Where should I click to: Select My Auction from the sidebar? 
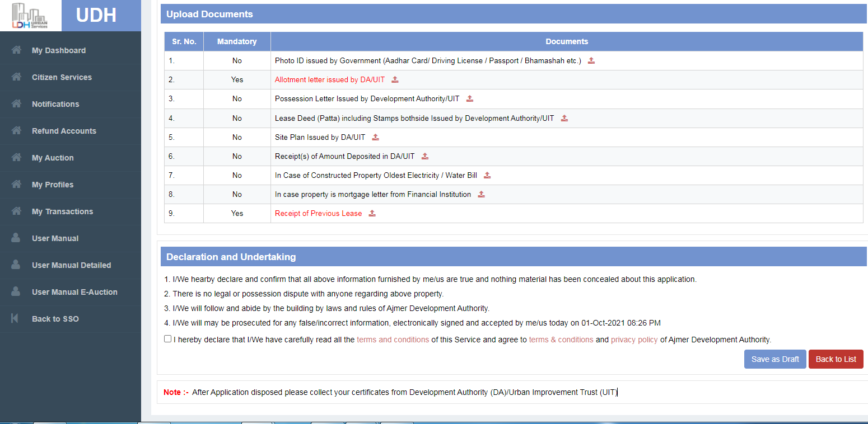point(53,158)
